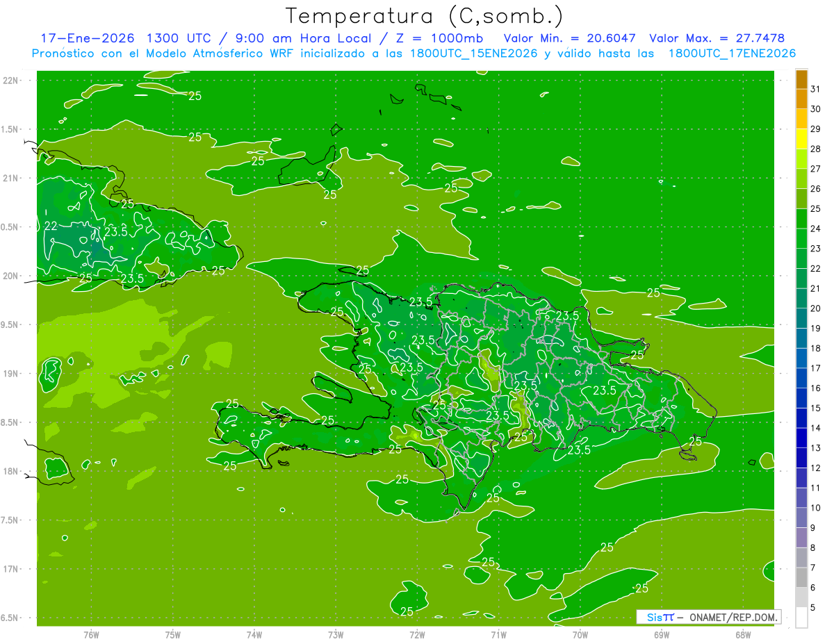Screen dimensions: 834x644
Task: Click the 76W longitude axis label
Action: coord(91,634)
